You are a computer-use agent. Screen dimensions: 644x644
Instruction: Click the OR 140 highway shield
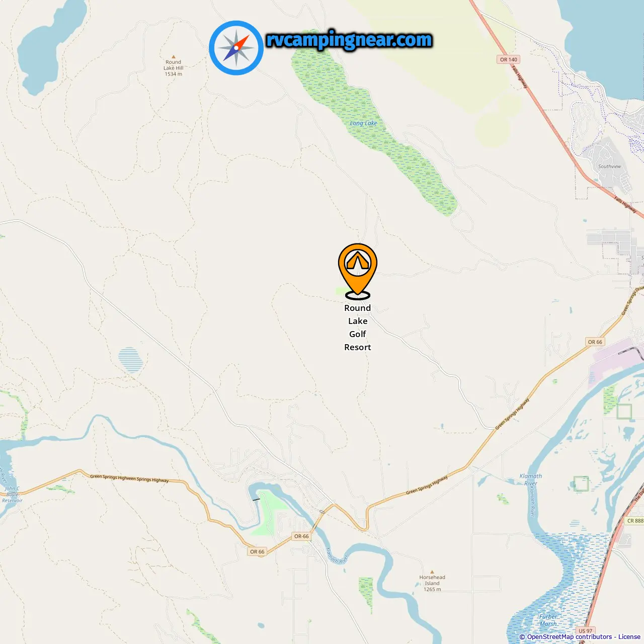[508, 59]
